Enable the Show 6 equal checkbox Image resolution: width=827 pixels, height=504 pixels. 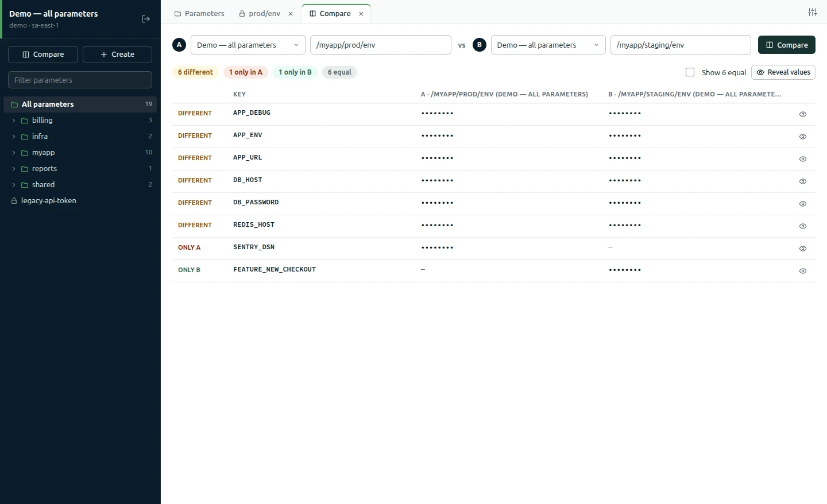click(x=690, y=72)
